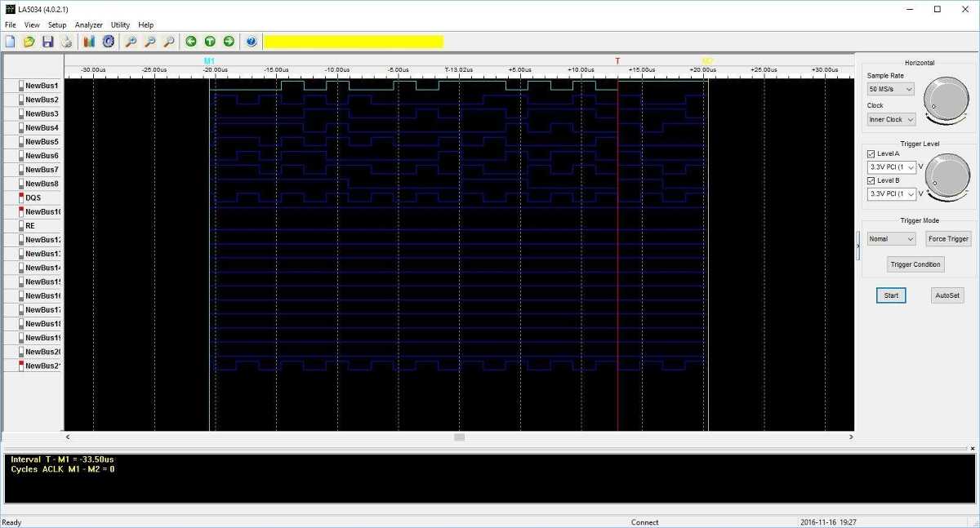Toggle the Level A checkbox

click(x=871, y=153)
